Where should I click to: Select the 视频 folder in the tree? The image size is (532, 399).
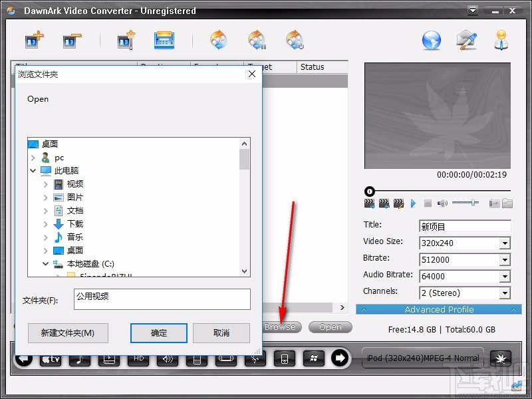75,184
